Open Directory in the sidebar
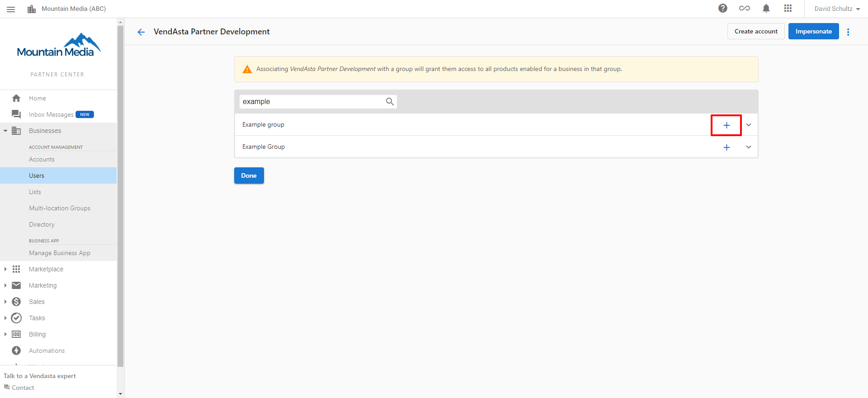Image resolution: width=868 pixels, height=398 pixels. [42, 224]
